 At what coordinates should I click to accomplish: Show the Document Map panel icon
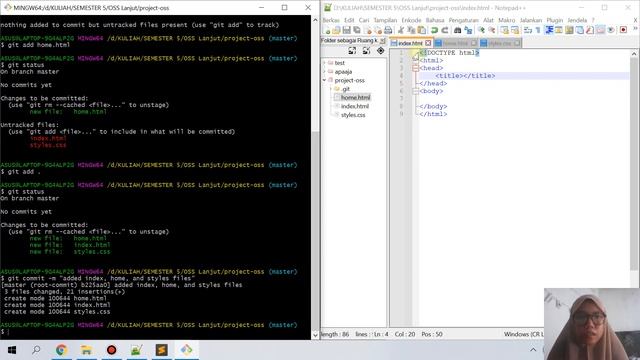tap(569, 30)
